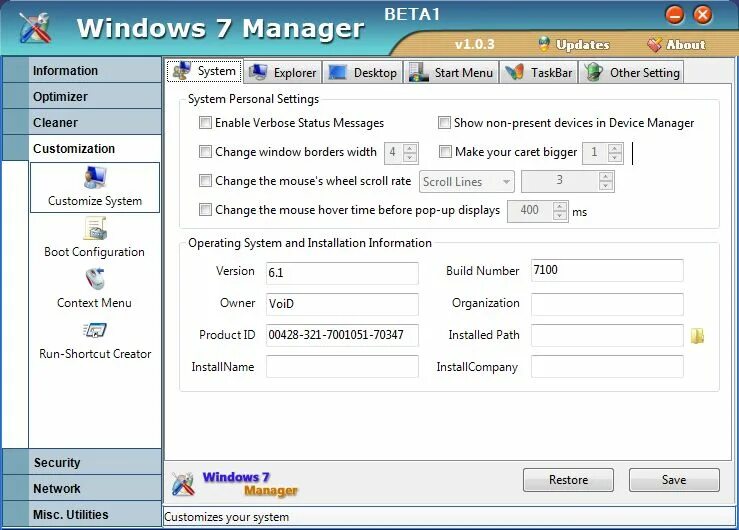Click the Organization input field

[607, 304]
